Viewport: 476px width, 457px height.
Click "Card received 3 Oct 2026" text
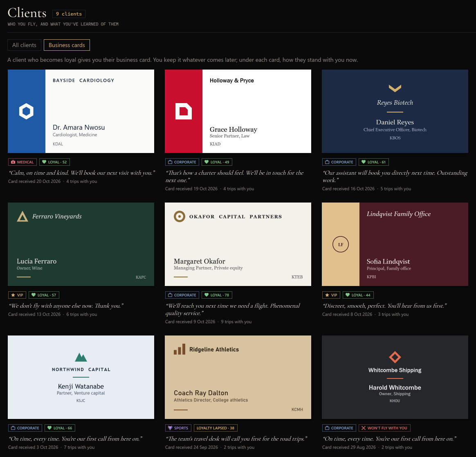(x=33, y=447)
